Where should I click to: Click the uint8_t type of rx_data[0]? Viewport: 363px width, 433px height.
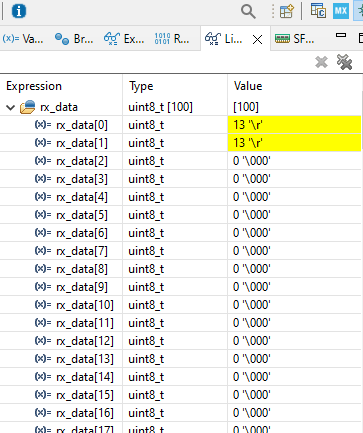[x=146, y=125]
